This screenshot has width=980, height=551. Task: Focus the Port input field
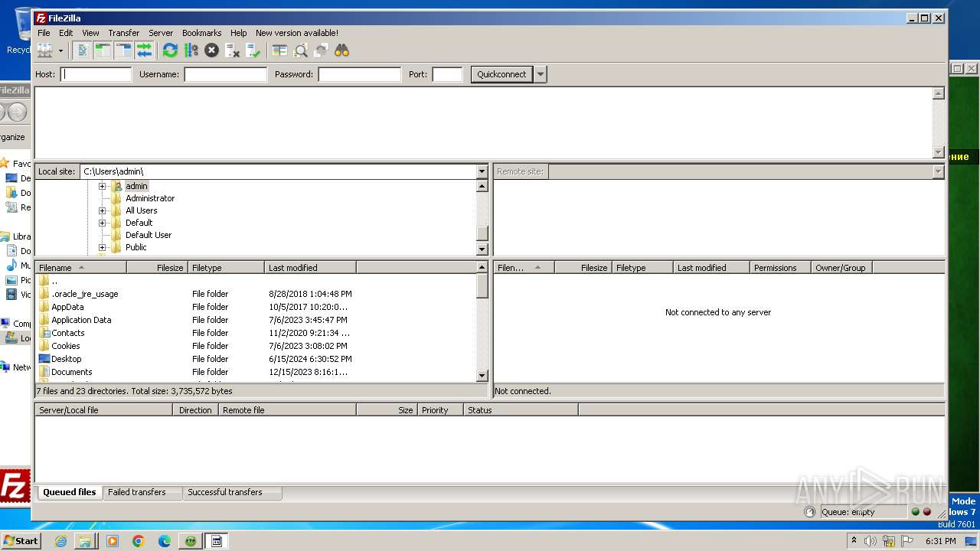pos(447,74)
